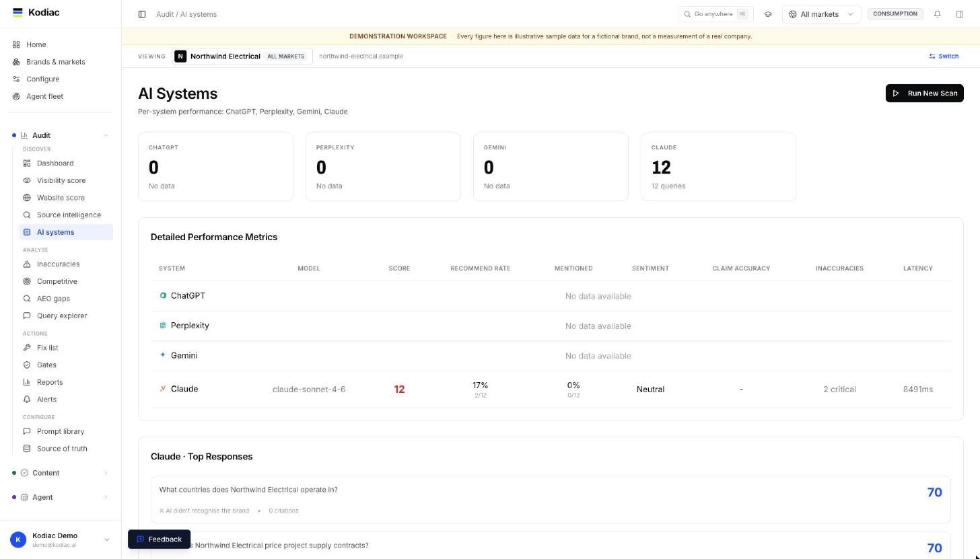Open the All markets dropdown
980x559 pixels.
[821, 14]
